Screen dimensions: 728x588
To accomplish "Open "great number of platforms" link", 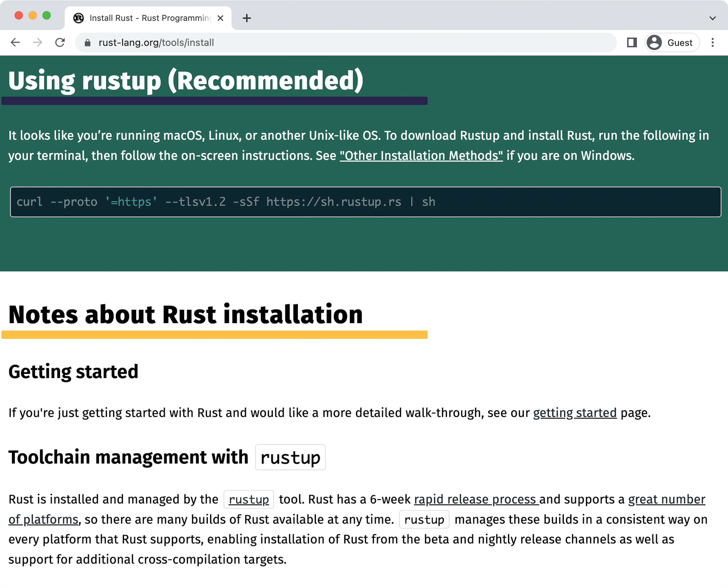I will [x=357, y=509].
